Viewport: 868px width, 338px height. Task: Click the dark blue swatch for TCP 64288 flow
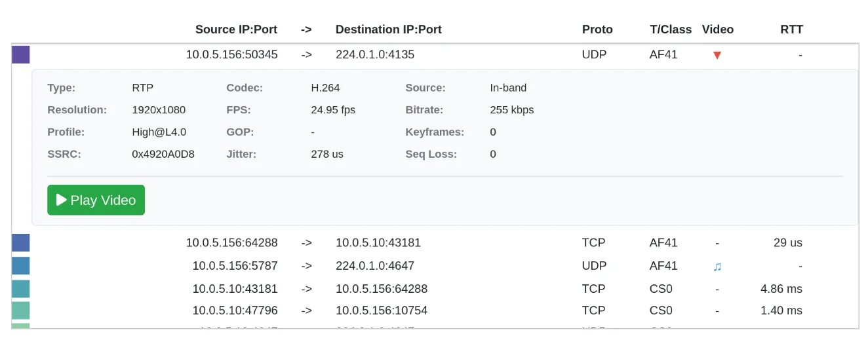[21, 243]
